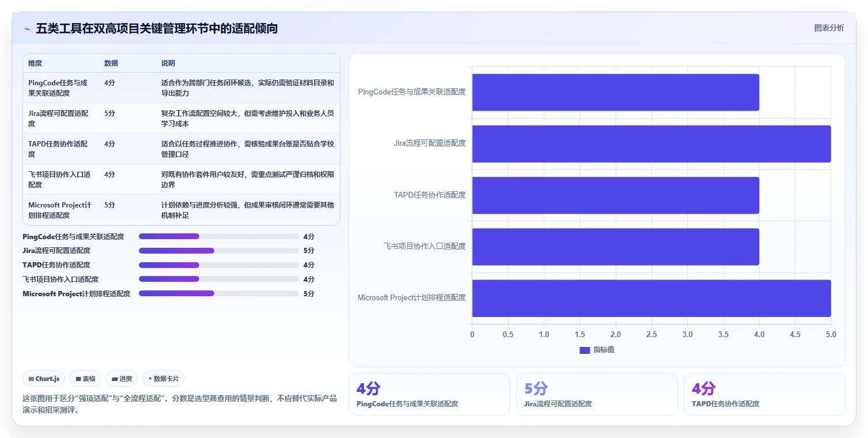
Task: Select the 数据卡片 tag chip
Action: [x=164, y=379]
